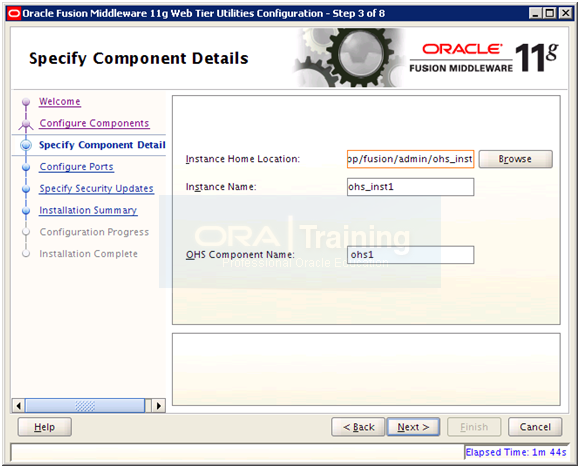Cancel the configuration wizard
The width and height of the screenshot is (580, 468).
click(535, 427)
